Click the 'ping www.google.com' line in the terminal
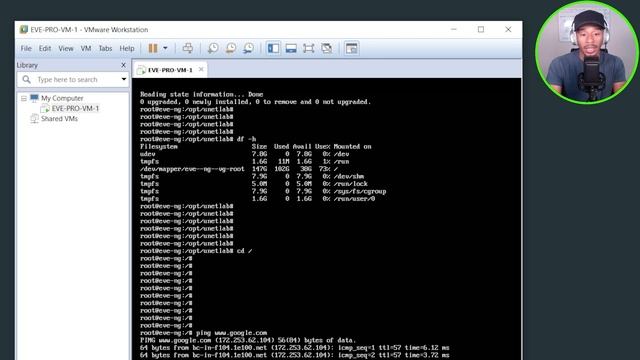 pos(203,333)
